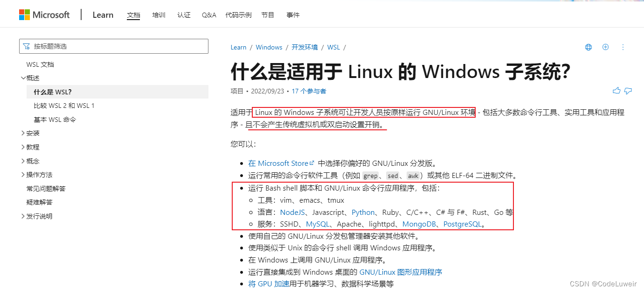Click the globe language icon
This screenshot has width=644, height=291.
[x=588, y=47]
